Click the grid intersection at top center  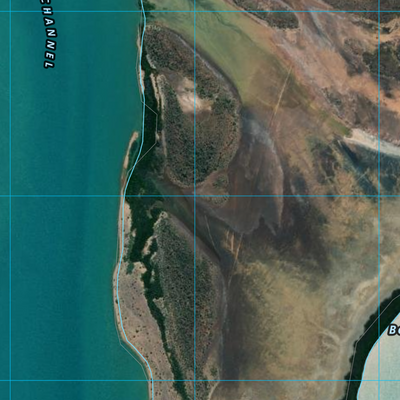[x=195, y=11]
